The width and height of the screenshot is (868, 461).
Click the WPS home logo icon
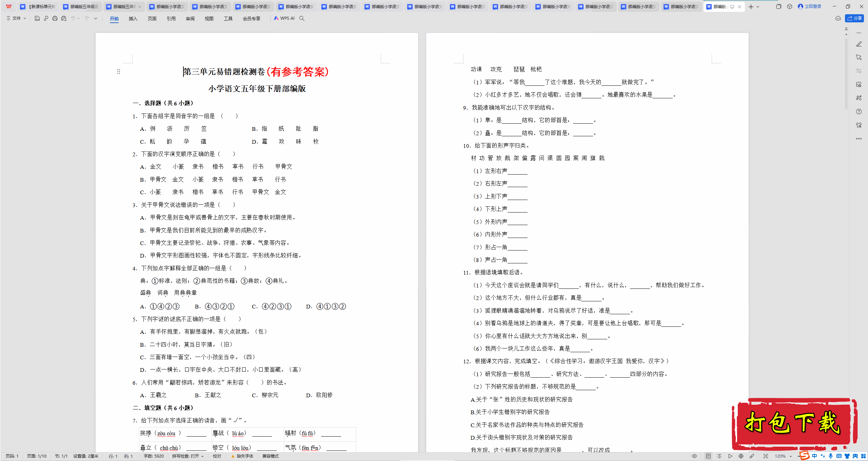point(9,6)
